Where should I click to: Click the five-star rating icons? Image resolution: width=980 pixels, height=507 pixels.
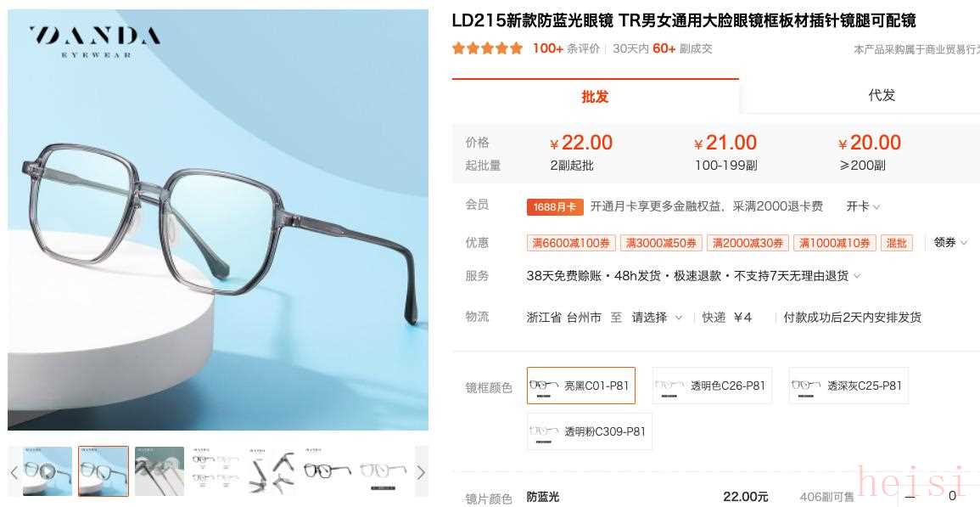click(x=488, y=48)
